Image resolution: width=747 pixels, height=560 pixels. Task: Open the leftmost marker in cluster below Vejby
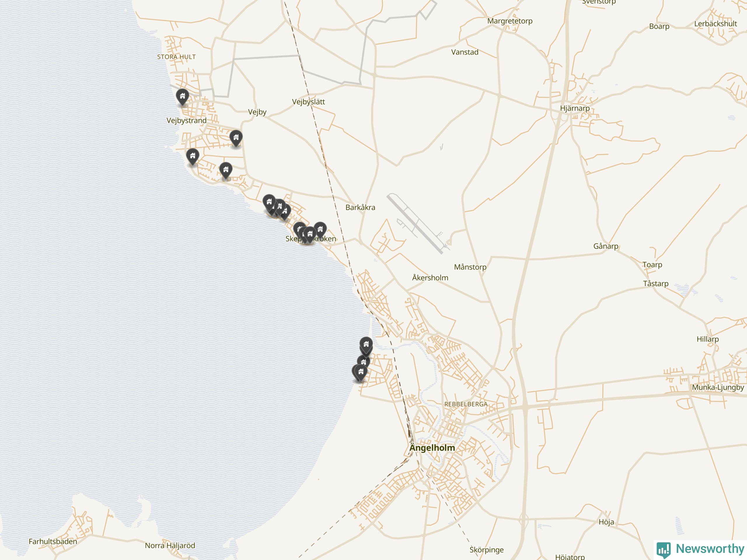[x=269, y=203]
